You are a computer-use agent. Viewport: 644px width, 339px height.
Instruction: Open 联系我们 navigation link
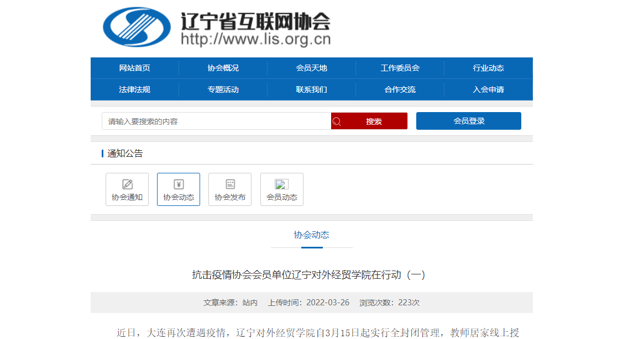click(311, 89)
